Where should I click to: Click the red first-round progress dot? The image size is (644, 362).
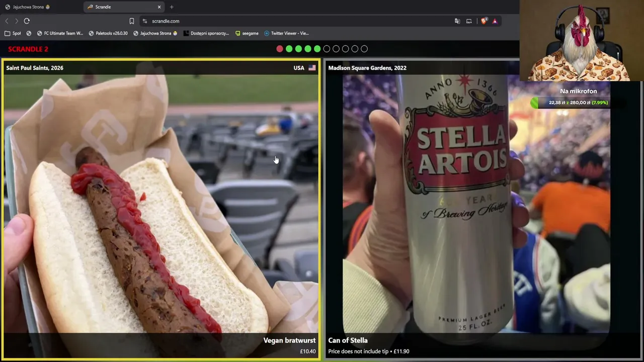point(280,49)
